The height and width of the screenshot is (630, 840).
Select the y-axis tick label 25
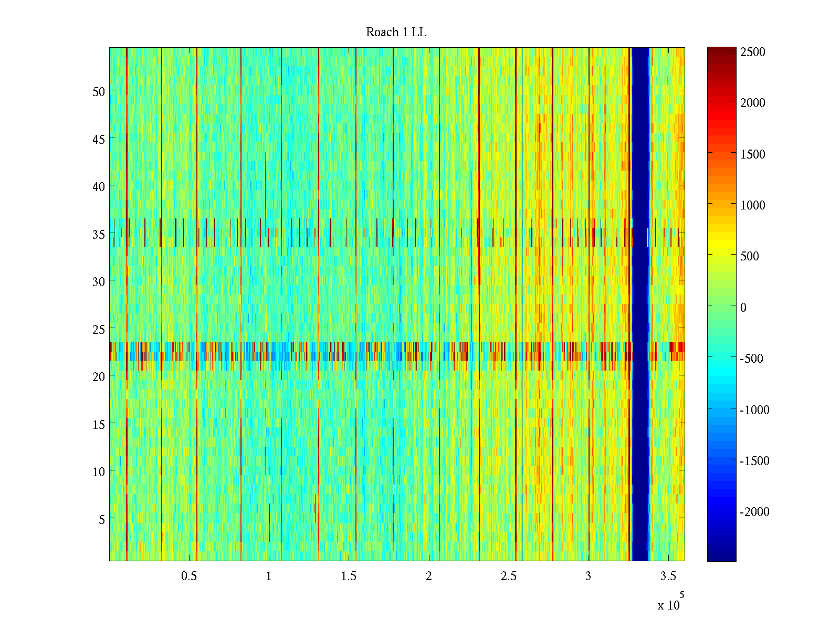(x=99, y=330)
